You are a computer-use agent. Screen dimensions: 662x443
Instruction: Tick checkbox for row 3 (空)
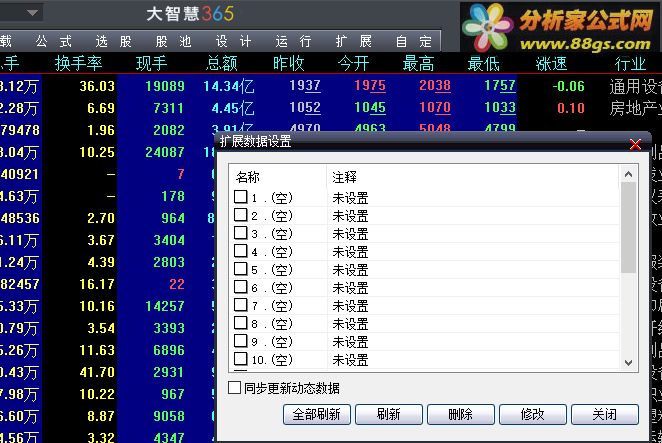[x=241, y=233]
